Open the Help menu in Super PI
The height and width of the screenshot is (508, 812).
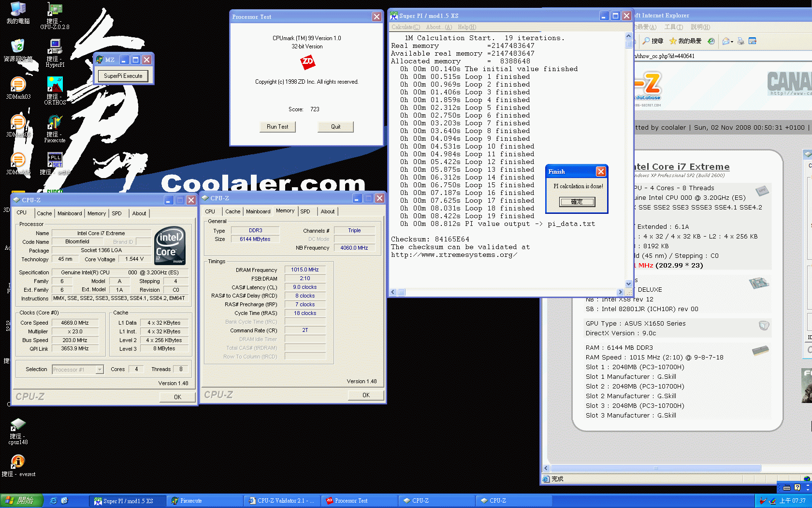point(467,27)
